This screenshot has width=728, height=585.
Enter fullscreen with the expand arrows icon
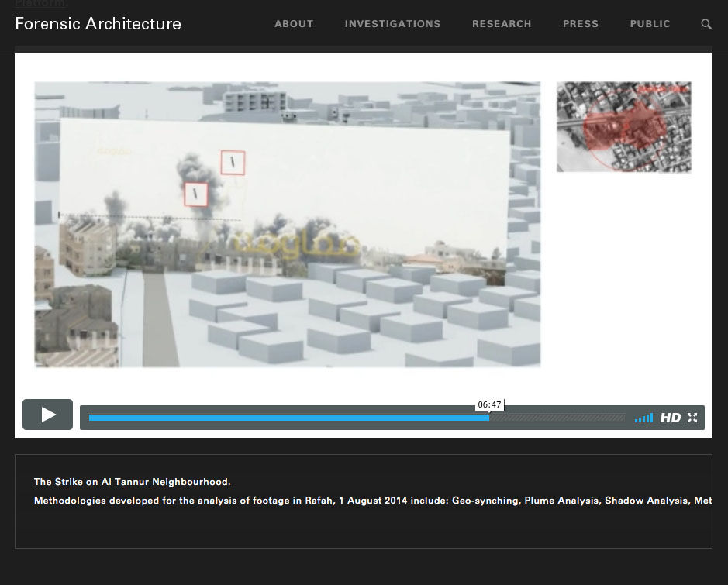692,418
